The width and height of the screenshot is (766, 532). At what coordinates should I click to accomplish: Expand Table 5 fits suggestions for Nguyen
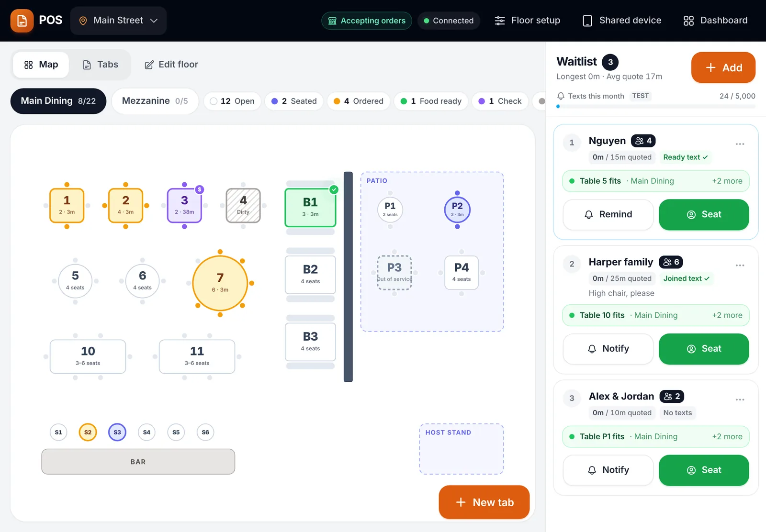(x=656, y=181)
